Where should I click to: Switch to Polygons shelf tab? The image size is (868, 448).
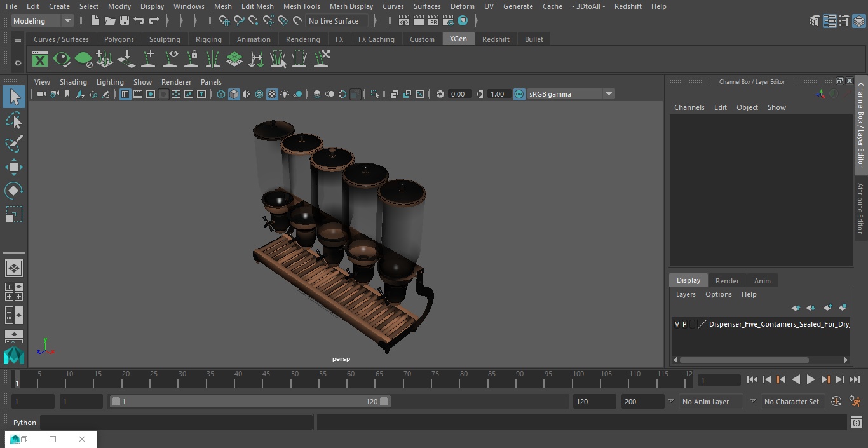(x=119, y=39)
